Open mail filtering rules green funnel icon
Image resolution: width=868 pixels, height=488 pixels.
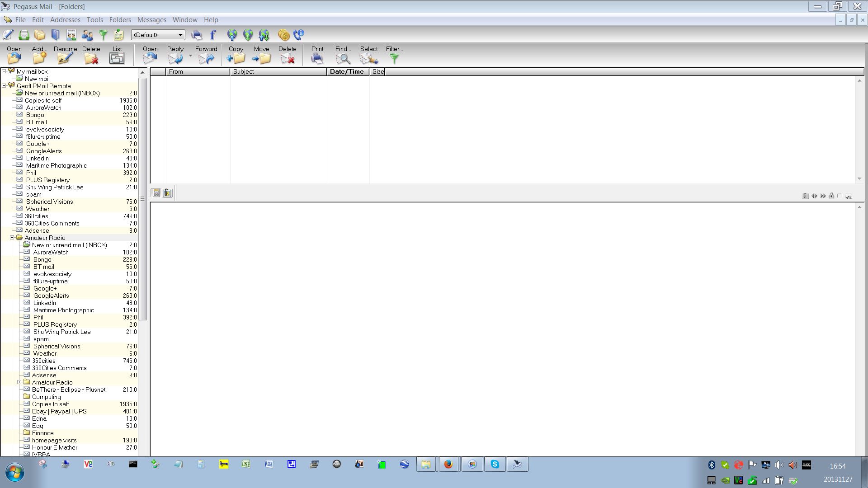click(x=103, y=35)
